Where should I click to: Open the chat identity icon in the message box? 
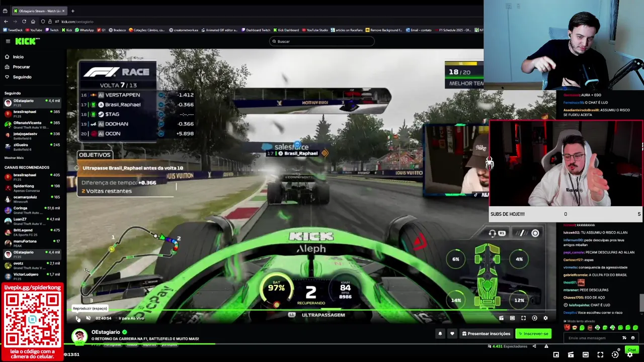(x=624, y=338)
